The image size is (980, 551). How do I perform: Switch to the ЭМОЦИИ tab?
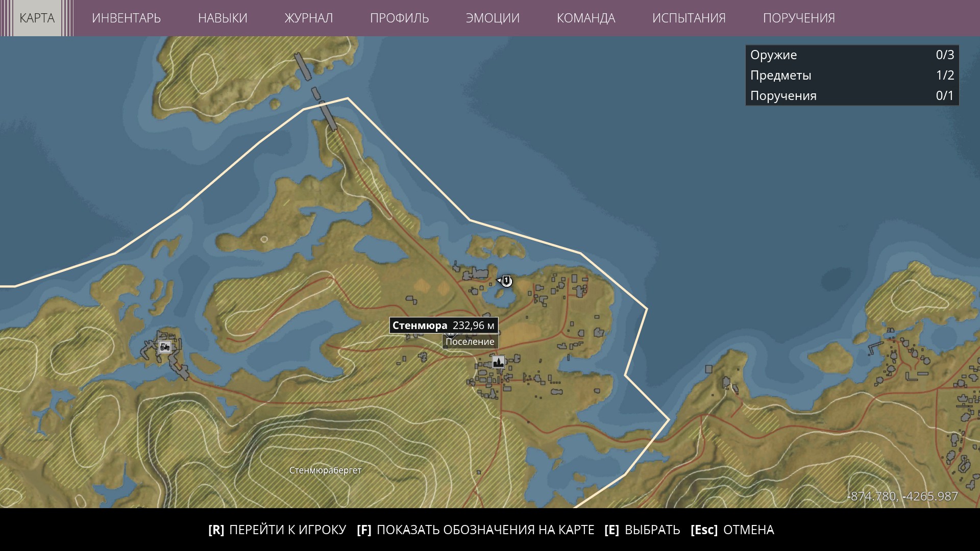(493, 18)
